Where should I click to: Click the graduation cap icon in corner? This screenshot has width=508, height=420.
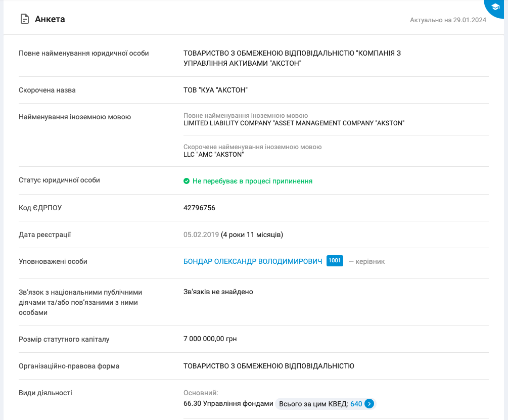pyautogui.click(x=495, y=7)
